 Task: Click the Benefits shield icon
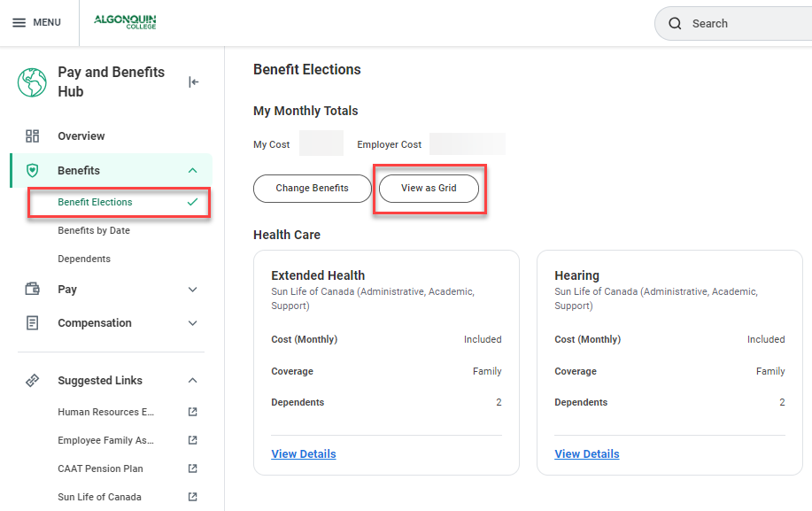coord(33,171)
